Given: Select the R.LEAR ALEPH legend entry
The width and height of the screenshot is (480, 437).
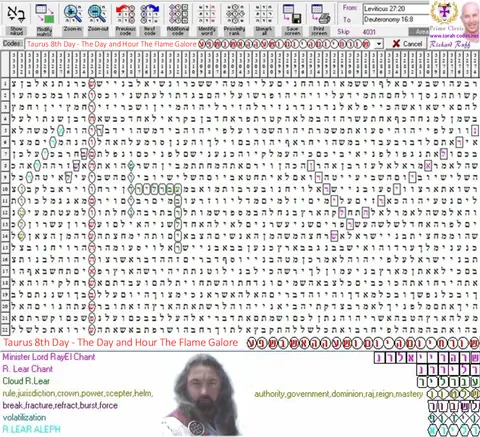Looking at the screenshot, I should [x=32, y=429].
